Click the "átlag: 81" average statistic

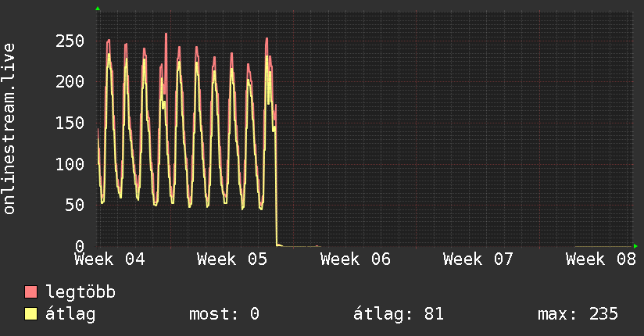399,314
